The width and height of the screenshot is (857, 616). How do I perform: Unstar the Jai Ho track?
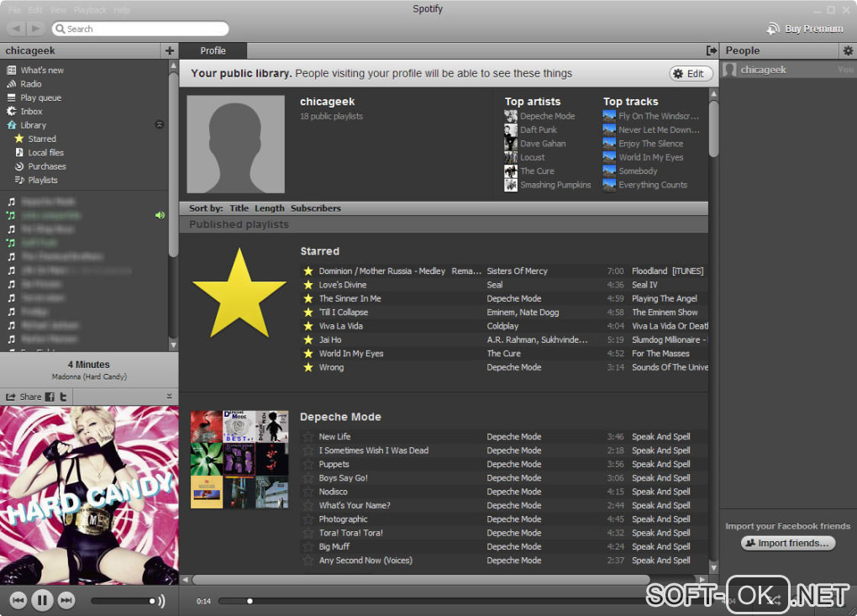tap(308, 340)
